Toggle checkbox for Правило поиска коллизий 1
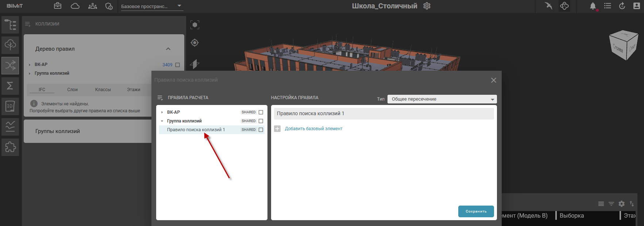This screenshot has width=644, height=226. [x=261, y=130]
